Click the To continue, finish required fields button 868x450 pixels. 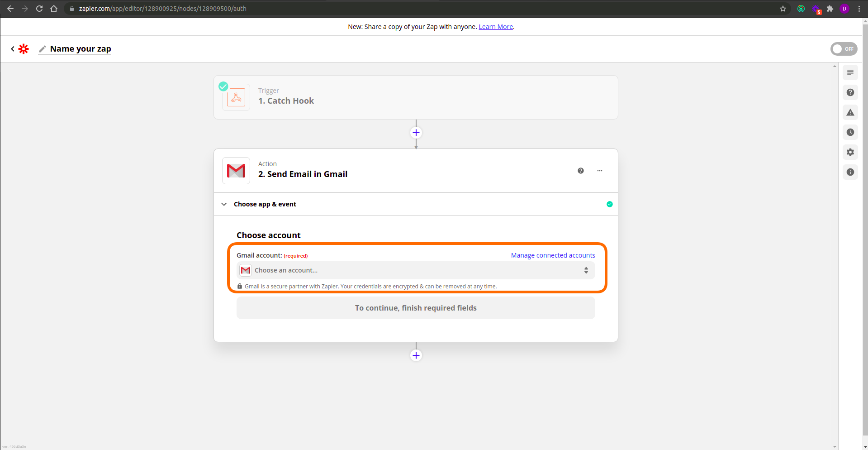pos(416,308)
